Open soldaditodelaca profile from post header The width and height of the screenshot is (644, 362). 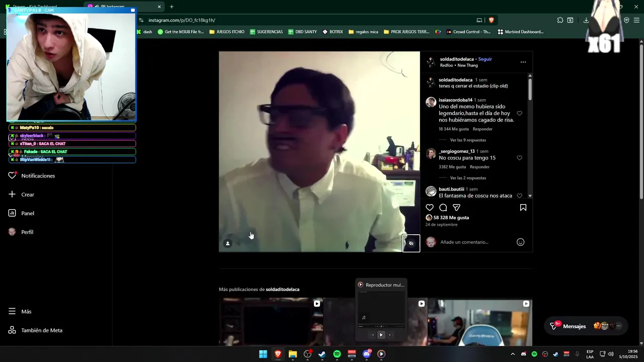457,59
